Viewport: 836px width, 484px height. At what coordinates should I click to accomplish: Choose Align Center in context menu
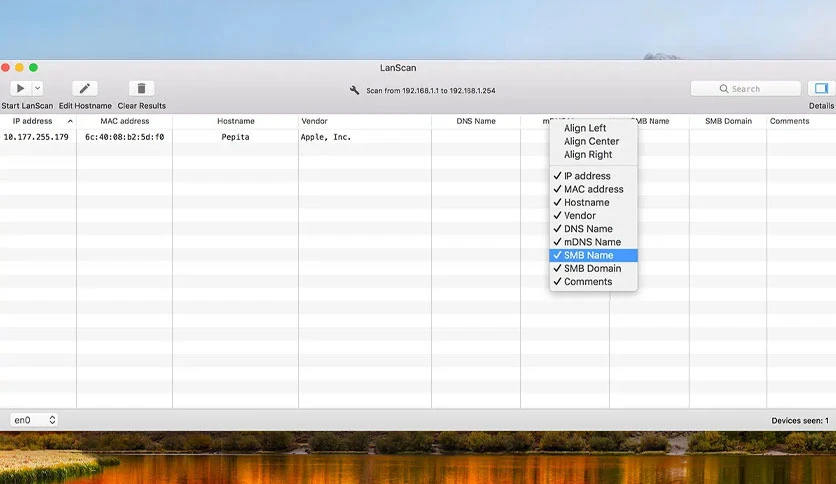click(593, 141)
